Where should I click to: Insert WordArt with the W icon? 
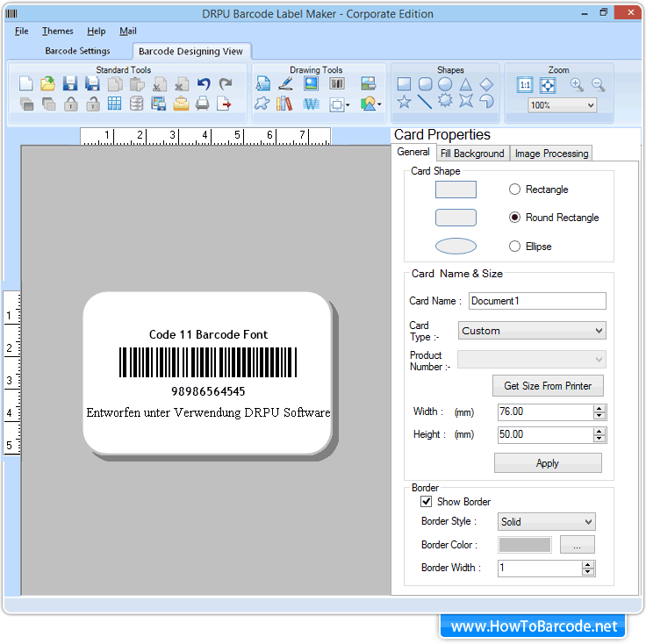tap(311, 104)
